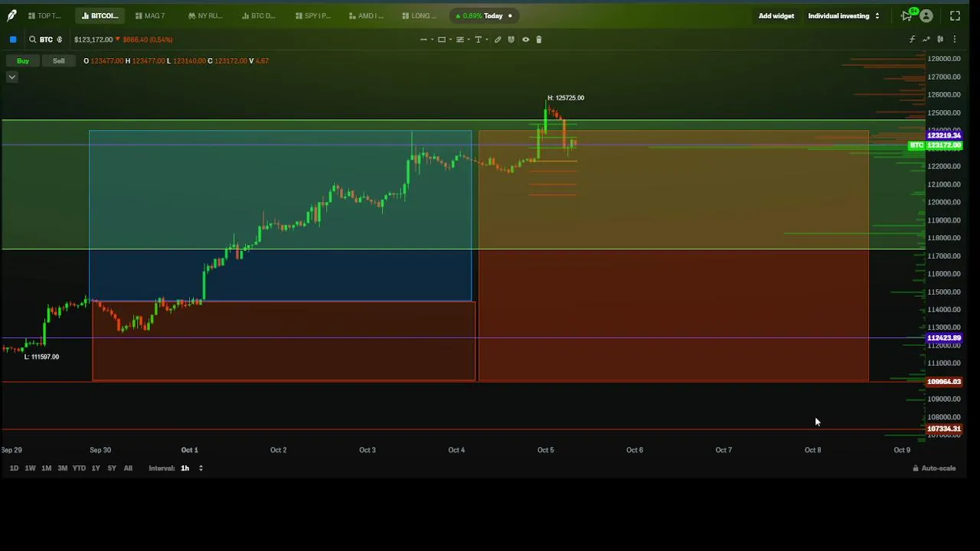Open the SPY I P... tab
The width and height of the screenshot is (980, 551).
313,15
